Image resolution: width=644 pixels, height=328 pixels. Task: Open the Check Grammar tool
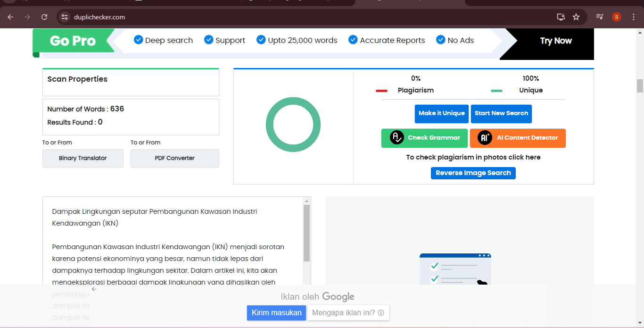pyautogui.click(x=424, y=138)
